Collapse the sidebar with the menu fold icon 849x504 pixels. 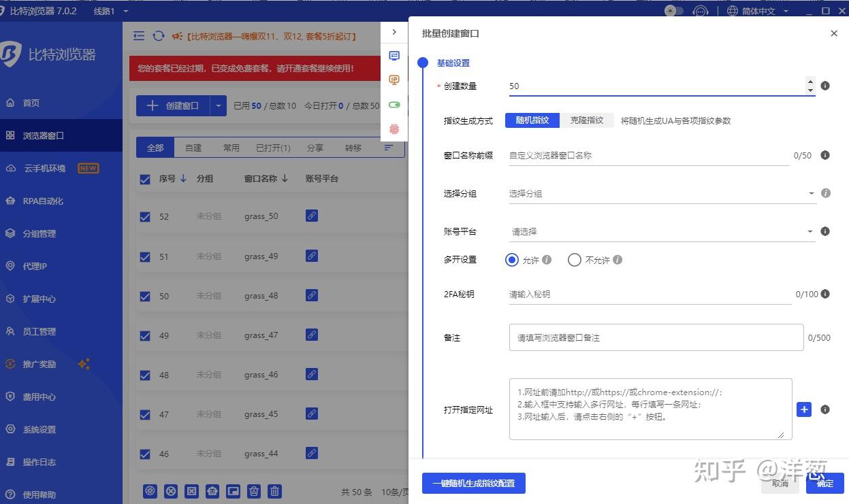pos(139,36)
